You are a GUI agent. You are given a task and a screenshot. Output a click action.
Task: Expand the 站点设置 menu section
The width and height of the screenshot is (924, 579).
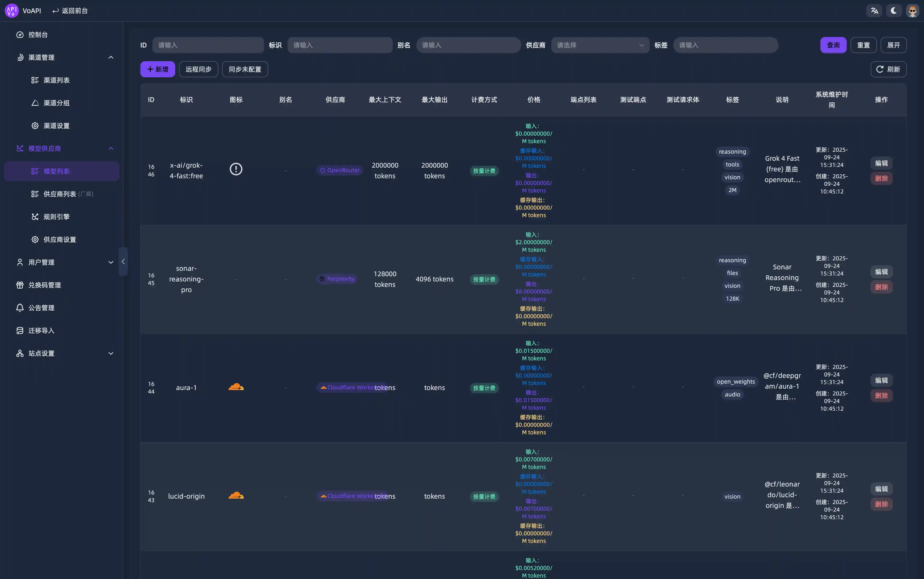111,354
